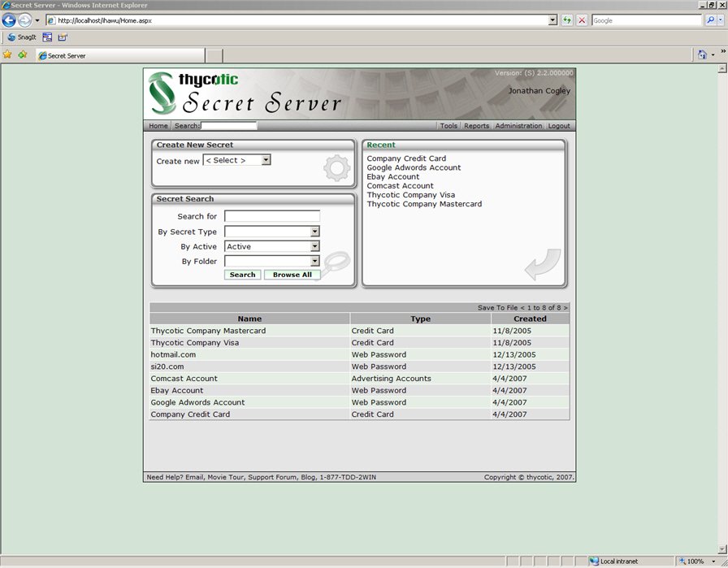Open the Home menu item
728x568 pixels.
(x=158, y=126)
